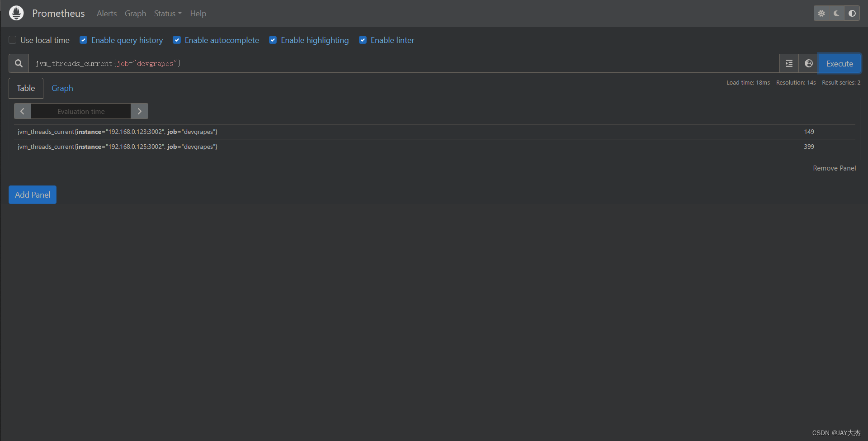This screenshot has width=868, height=441.
Task: Click the value 149
Action: [809, 132]
